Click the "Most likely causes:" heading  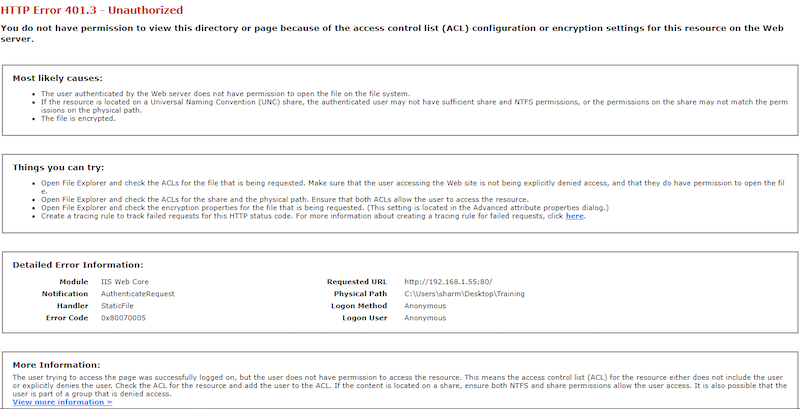(x=58, y=79)
